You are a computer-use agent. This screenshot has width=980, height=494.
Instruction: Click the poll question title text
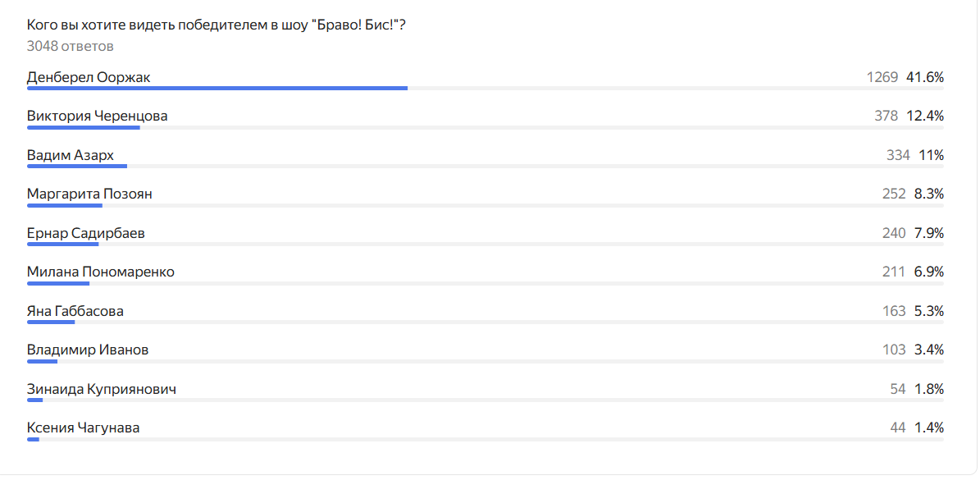[x=217, y=25]
